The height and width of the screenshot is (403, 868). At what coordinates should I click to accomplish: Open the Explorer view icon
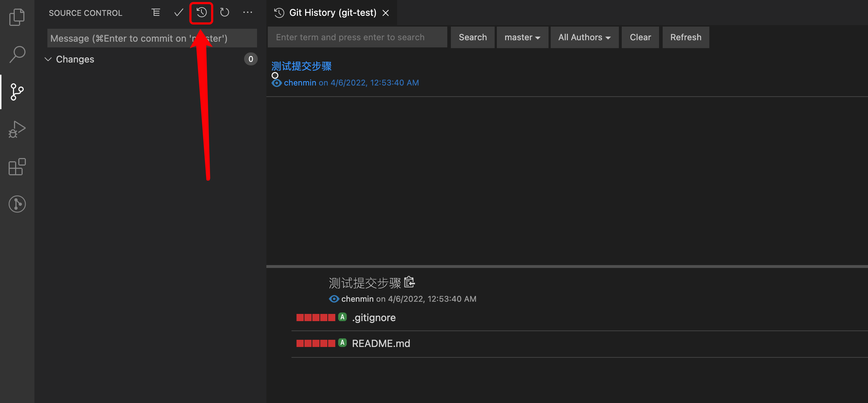pos(17,17)
